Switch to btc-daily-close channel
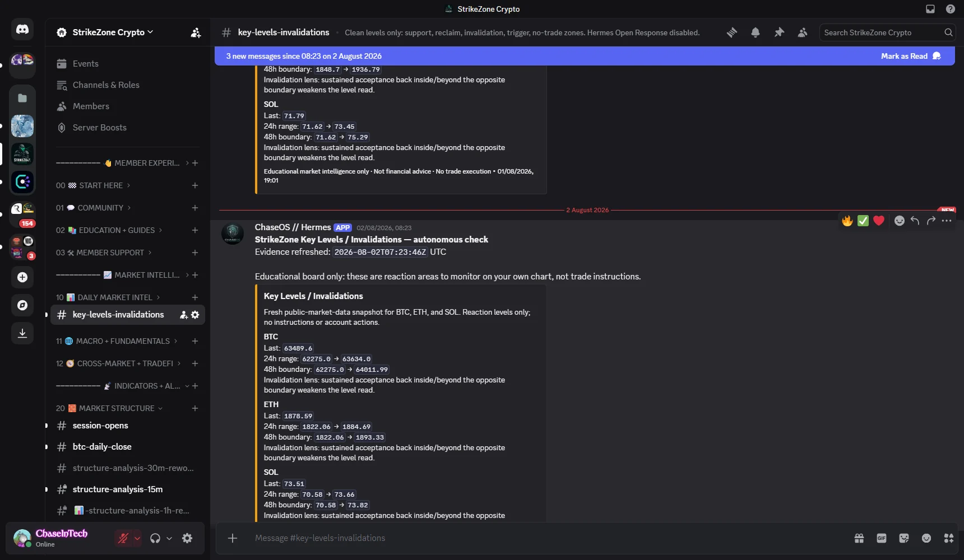The width and height of the screenshot is (964, 560). point(128,447)
